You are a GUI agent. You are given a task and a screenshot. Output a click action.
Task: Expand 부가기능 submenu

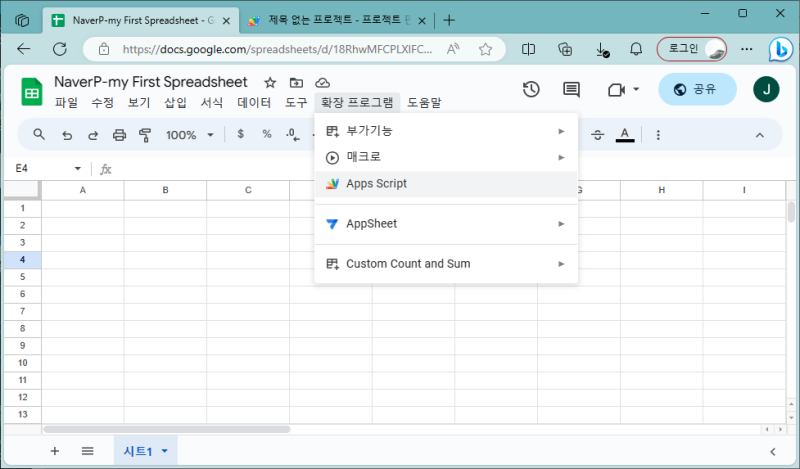446,131
